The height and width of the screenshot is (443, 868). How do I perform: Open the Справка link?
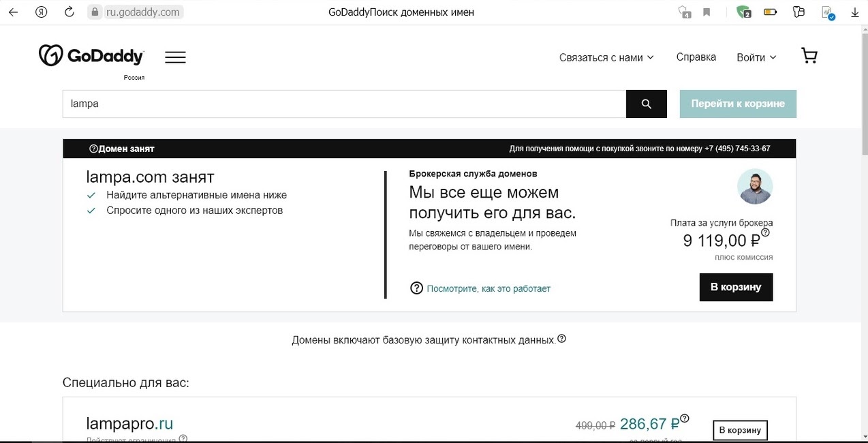pyautogui.click(x=696, y=57)
